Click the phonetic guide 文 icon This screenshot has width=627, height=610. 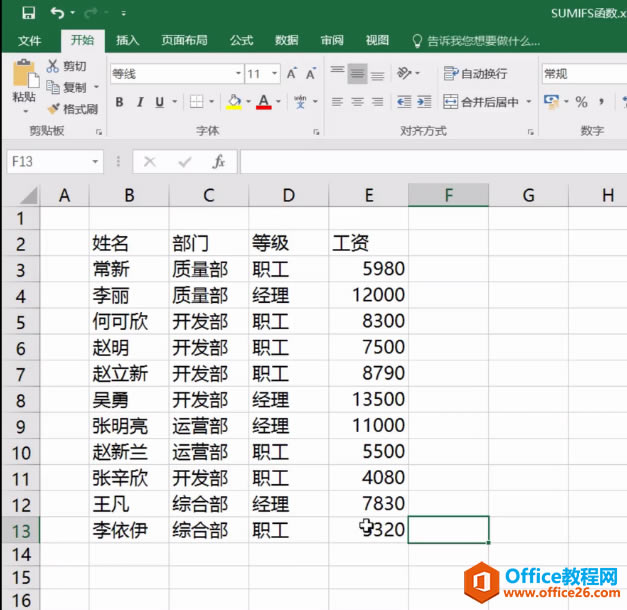click(x=300, y=102)
